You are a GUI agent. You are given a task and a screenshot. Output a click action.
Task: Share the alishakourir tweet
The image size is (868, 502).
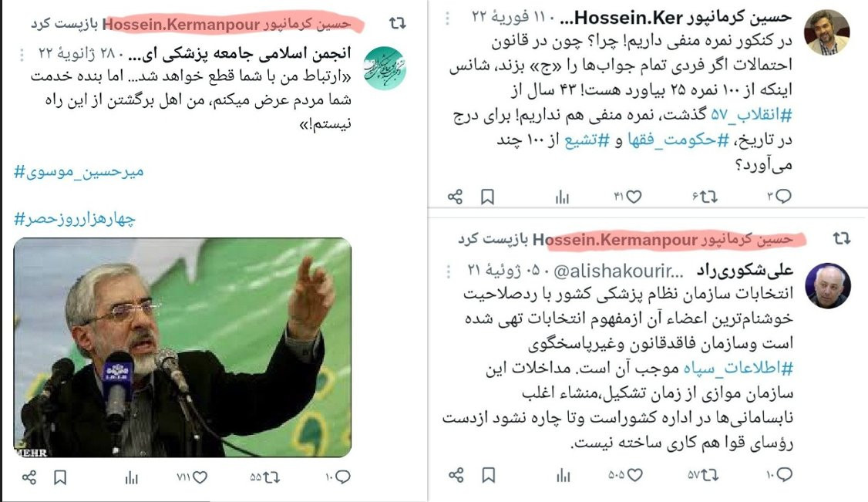(456, 475)
